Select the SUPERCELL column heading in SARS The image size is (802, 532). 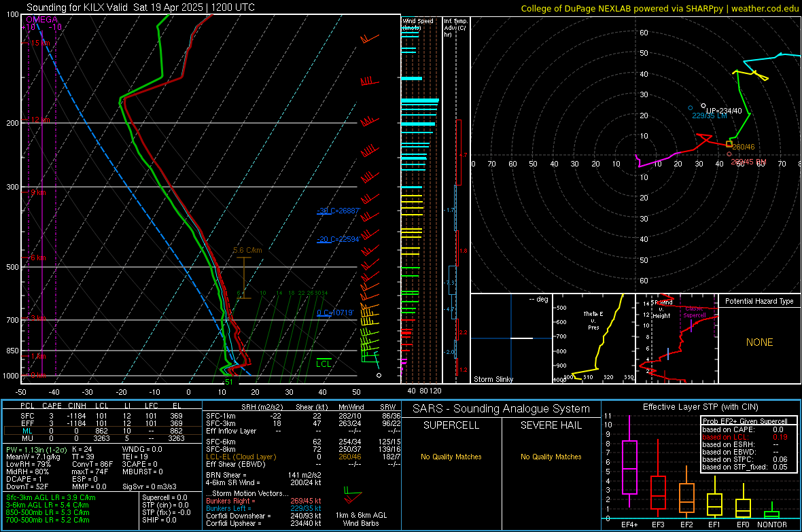pos(451,425)
